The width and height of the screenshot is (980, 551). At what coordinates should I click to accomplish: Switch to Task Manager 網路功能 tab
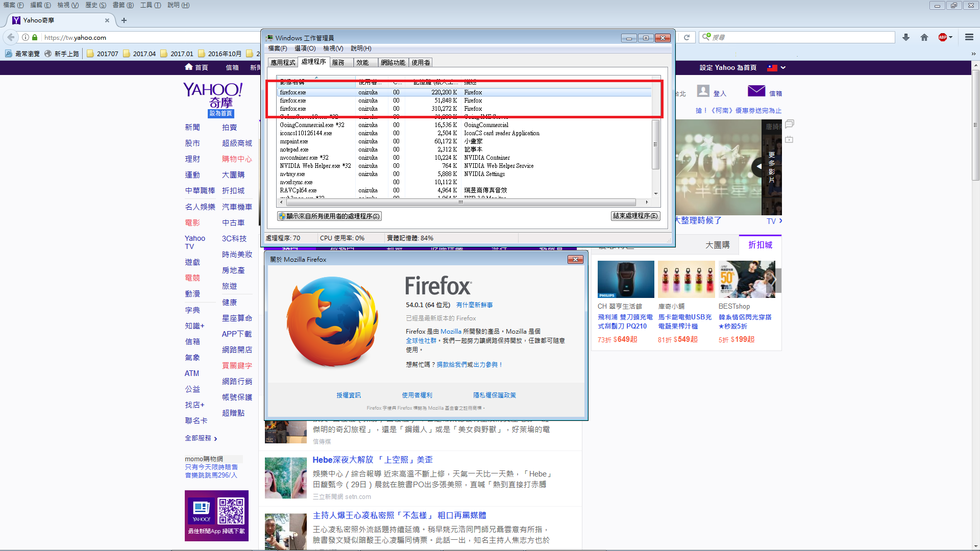point(393,62)
